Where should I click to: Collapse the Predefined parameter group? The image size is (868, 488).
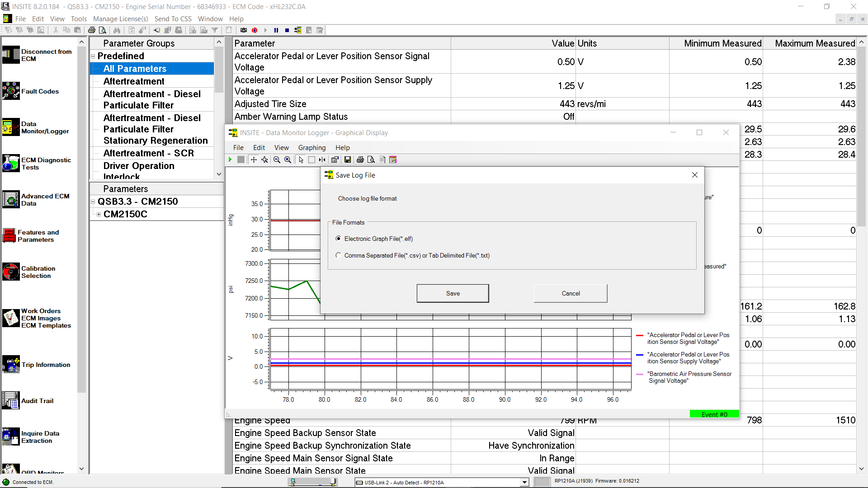click(93, 56)
